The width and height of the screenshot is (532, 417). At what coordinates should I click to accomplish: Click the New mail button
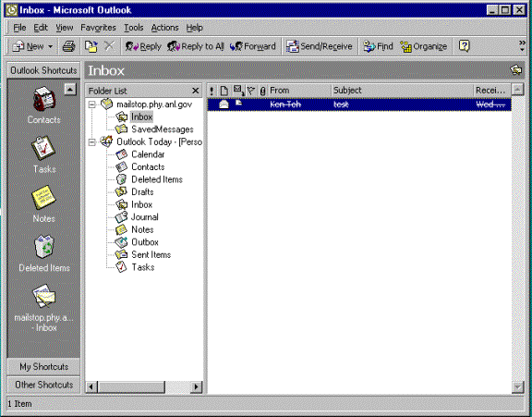point(28,46)
